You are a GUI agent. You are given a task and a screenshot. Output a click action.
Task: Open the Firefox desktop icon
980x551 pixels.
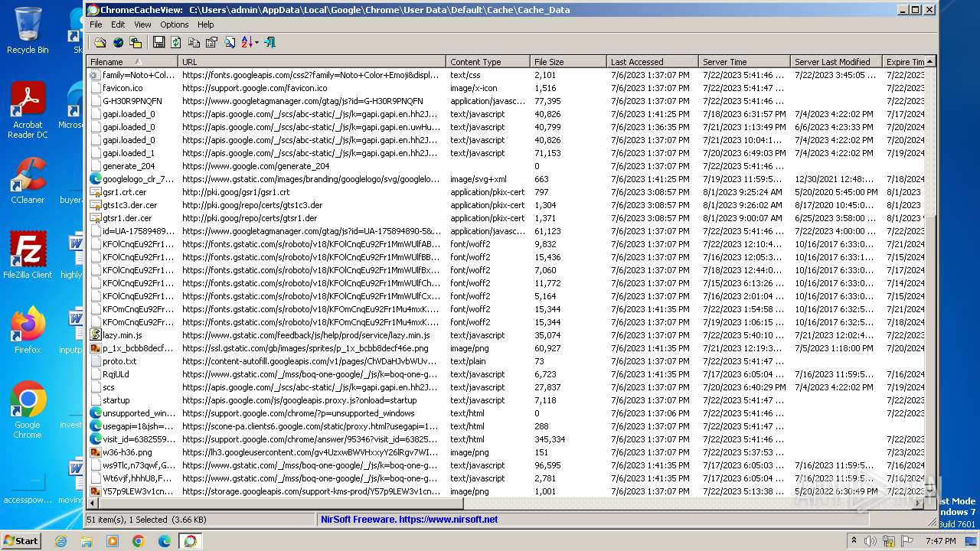28,330
